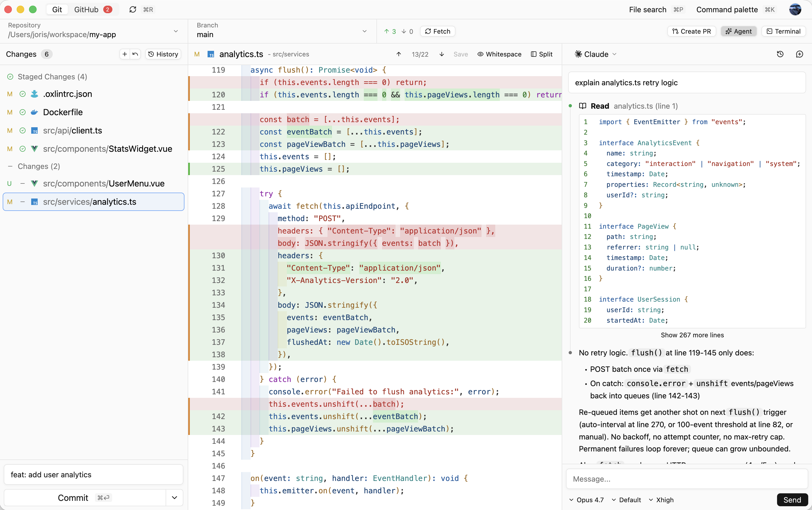Click the Commit button
Image resolution: width=812 pixels, height=510 pixels.
click(85, 498)
